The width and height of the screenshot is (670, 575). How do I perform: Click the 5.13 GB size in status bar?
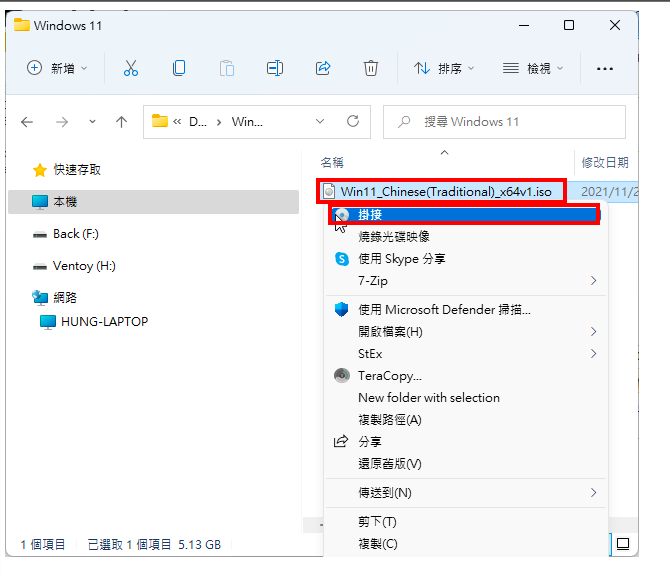(200, 545)
